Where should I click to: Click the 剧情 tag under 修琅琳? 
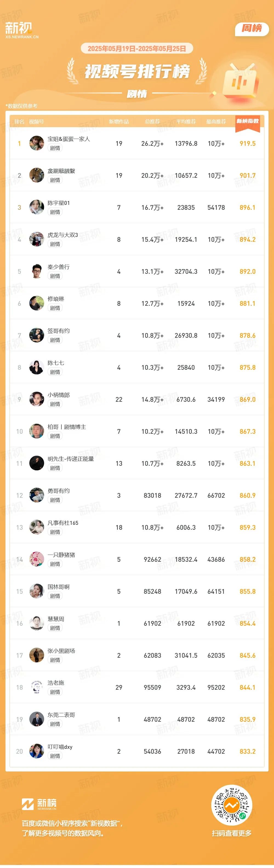[x=55, y=308]
